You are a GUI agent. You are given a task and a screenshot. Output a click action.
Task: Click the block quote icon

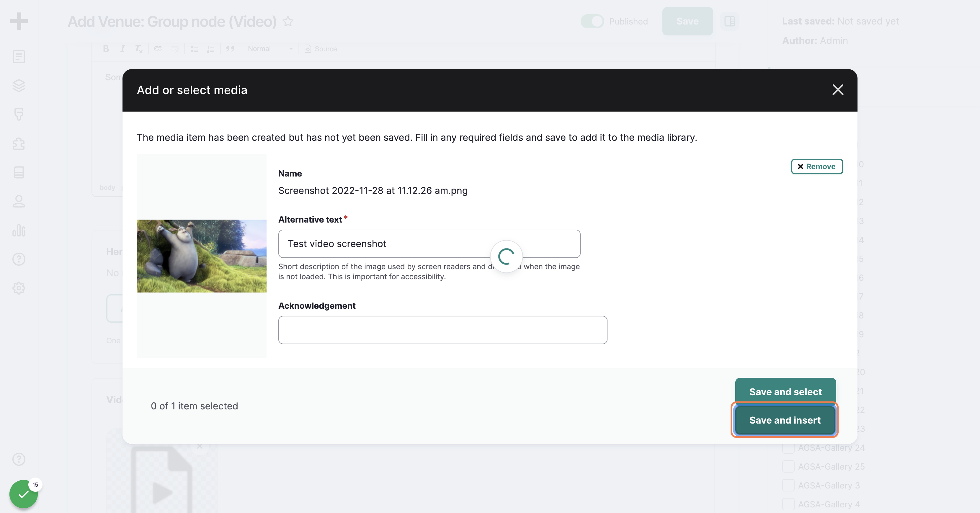coord(230,49)
